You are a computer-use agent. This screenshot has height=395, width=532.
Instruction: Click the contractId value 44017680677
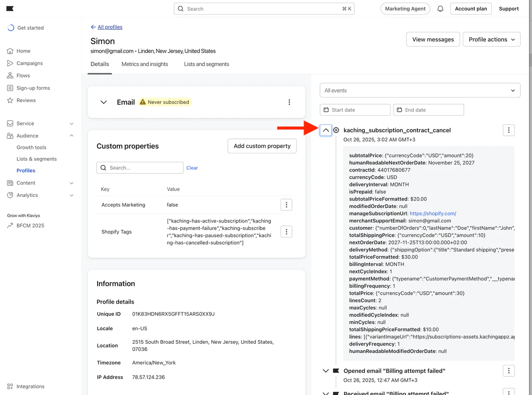click(x=394, y=170)
